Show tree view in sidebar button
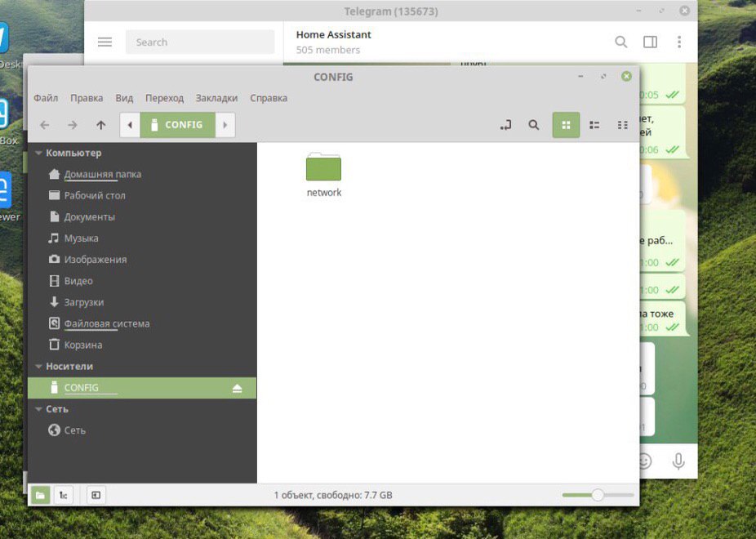The height and width of the screenshot is (539, 756). [63, 495]
